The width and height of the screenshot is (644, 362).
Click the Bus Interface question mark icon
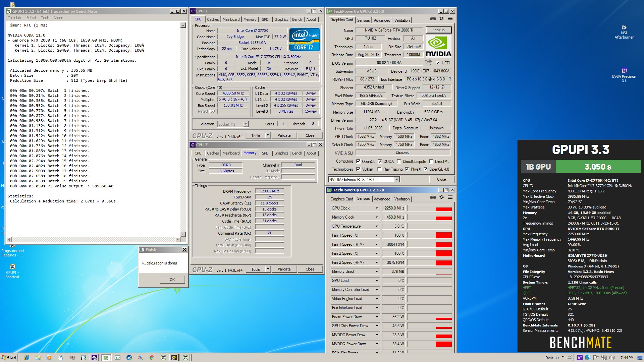pos(450,79)
